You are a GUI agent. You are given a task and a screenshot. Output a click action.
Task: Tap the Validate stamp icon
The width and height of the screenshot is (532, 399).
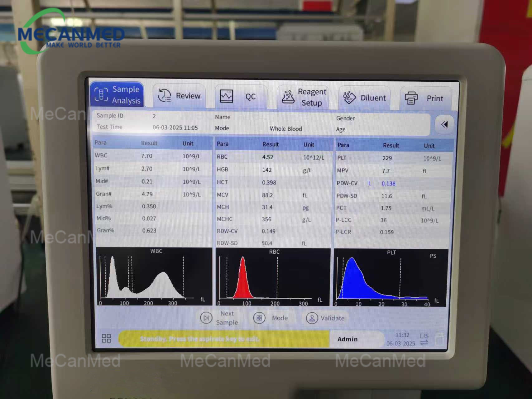pos(311,318)
